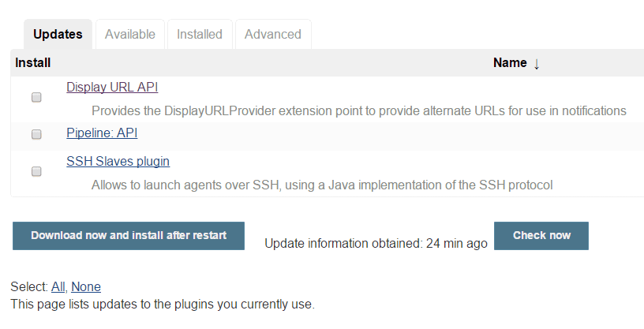Click the SSH agents description text

coord(322,185)
